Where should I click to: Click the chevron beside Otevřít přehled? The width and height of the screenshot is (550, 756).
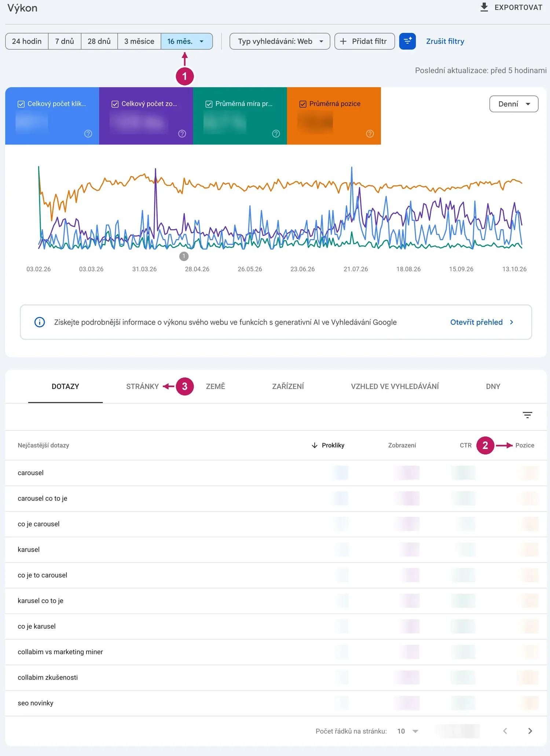click(x=511, y=322)
